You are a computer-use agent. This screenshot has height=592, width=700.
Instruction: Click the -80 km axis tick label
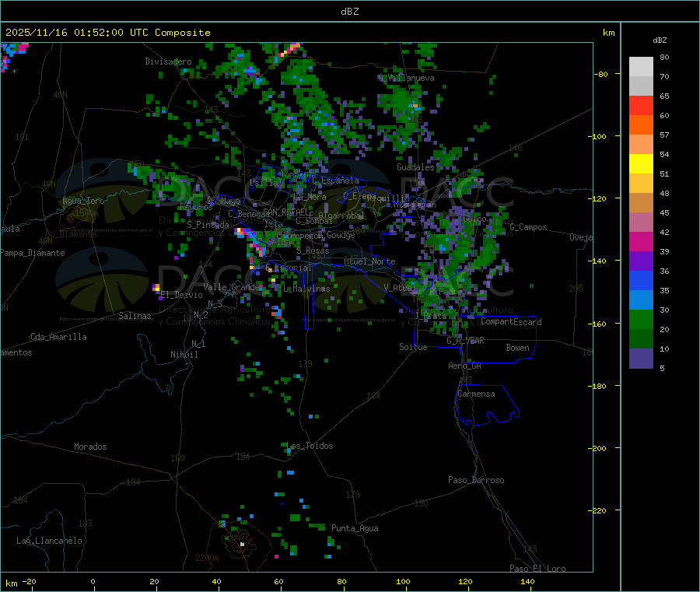pyautogui.click(x=600, y=74)
